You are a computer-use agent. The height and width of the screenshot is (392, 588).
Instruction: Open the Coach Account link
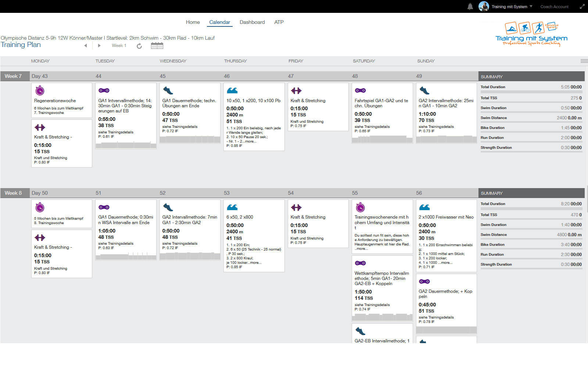[x=554, y=7]
